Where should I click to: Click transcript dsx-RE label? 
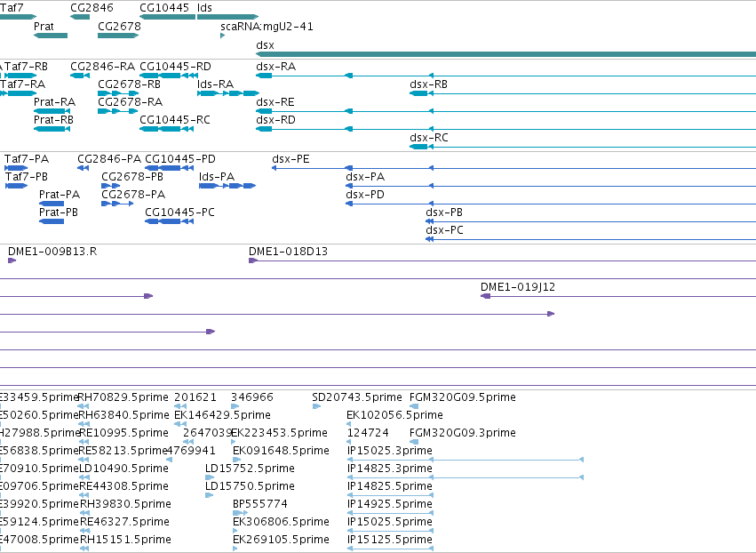(x=275, y=102)
